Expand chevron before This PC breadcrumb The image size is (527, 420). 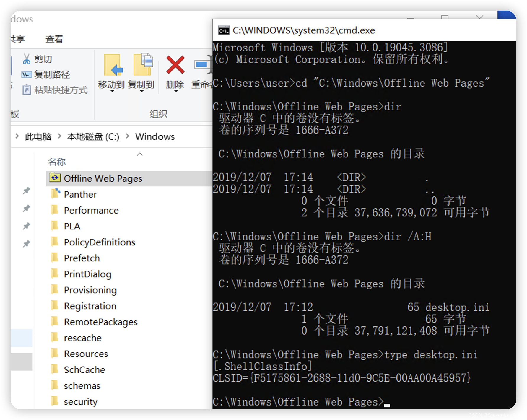pyautogui.click(x=17, y=136)
